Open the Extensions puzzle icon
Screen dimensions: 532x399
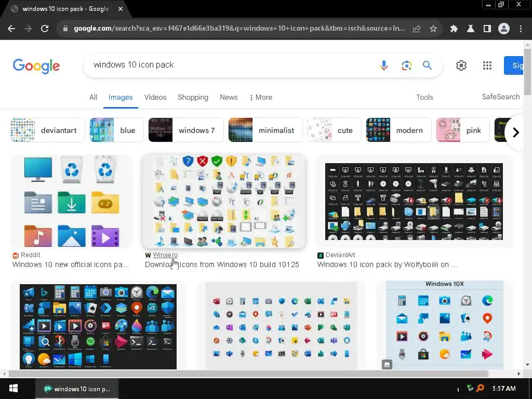454,29
